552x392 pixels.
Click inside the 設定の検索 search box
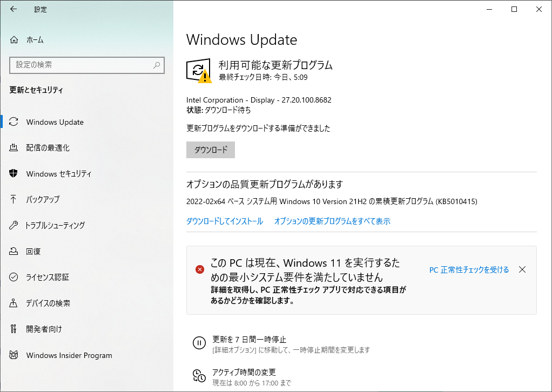(x=86, y=65)
